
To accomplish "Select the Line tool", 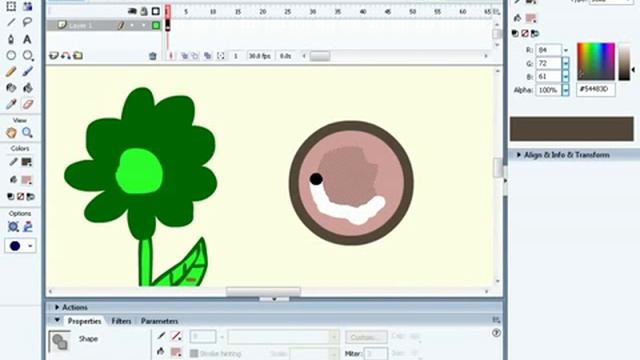I will pos(11,22).
